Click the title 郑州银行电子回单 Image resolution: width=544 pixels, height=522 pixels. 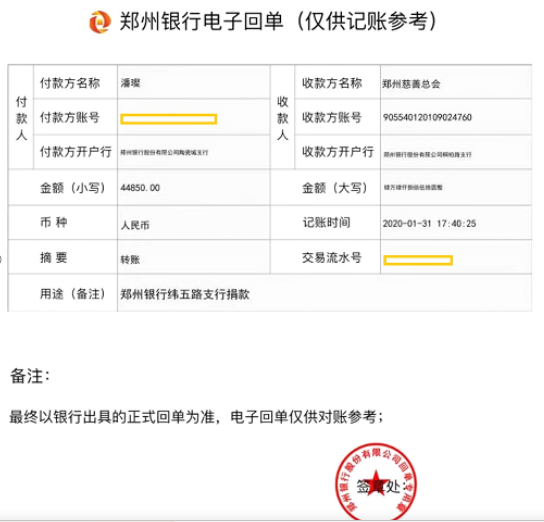[202, 21]
